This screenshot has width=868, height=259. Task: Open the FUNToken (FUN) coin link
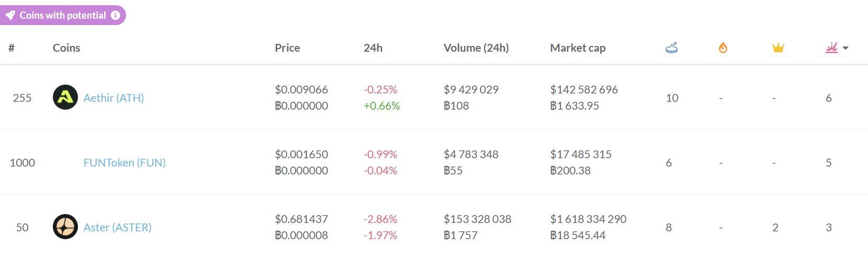(124, 163)
